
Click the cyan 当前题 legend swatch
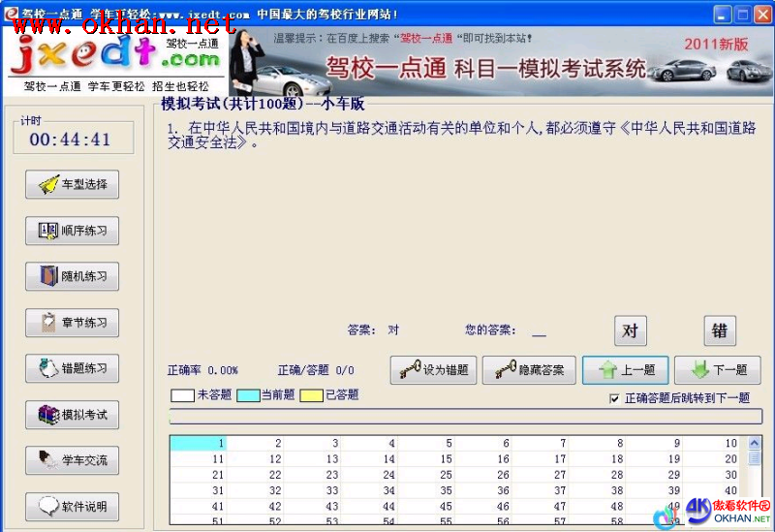tap(248, 395)
